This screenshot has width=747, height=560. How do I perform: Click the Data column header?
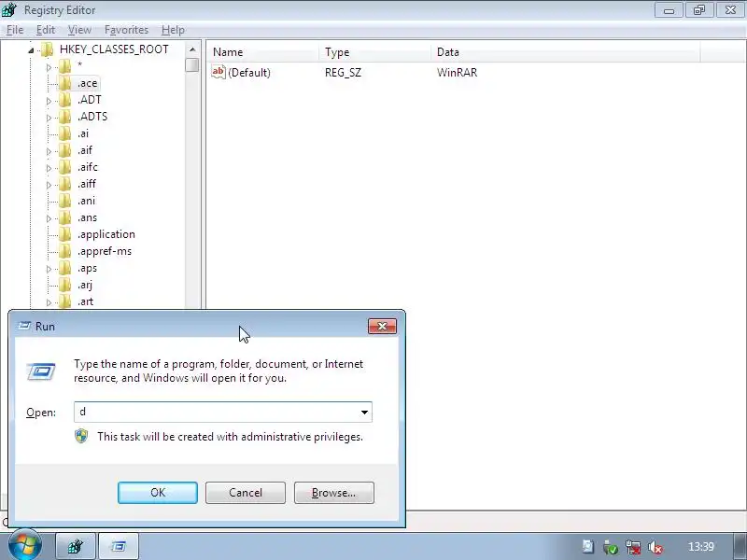coord(566,52)
